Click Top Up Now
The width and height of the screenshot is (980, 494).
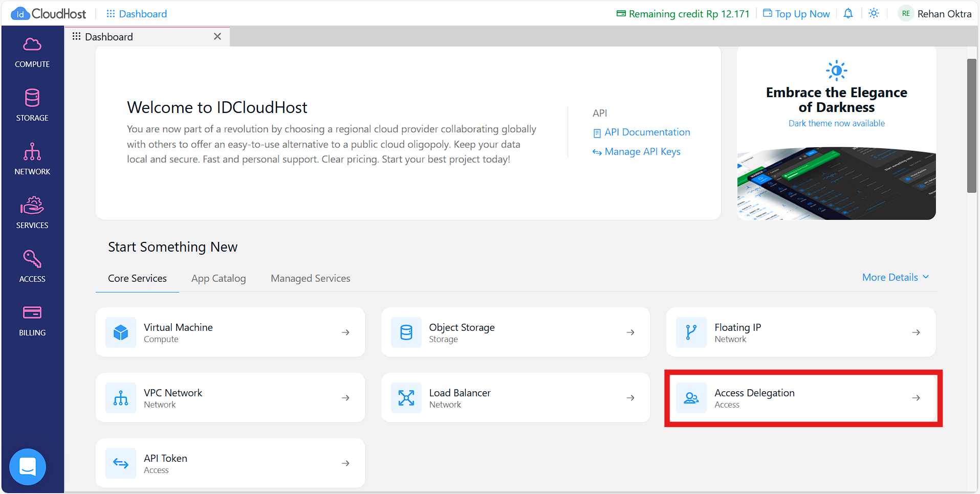tap(802, 13)
